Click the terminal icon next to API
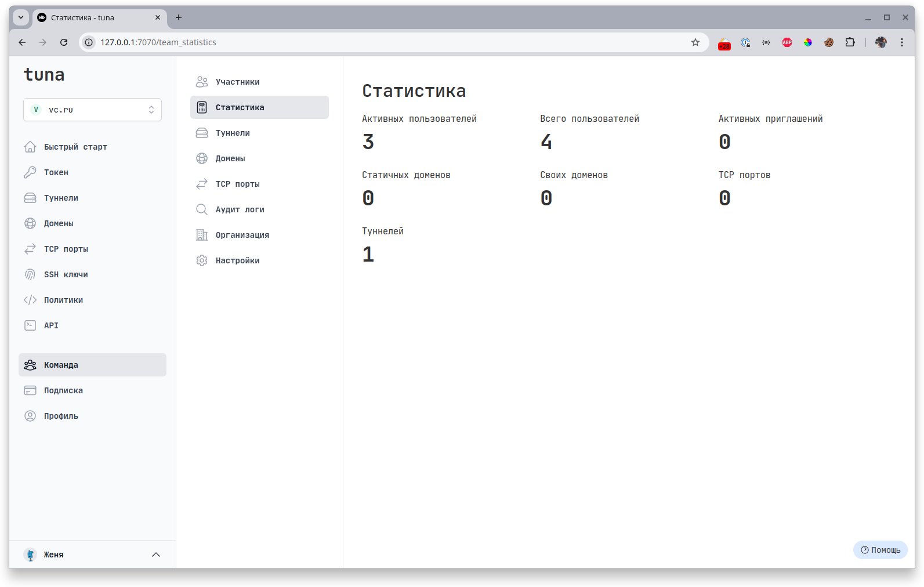The height and width of the screenshot is (587, 924). 30,325
